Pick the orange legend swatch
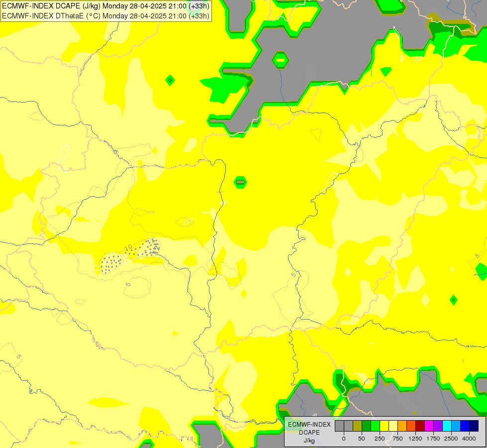 402,426
